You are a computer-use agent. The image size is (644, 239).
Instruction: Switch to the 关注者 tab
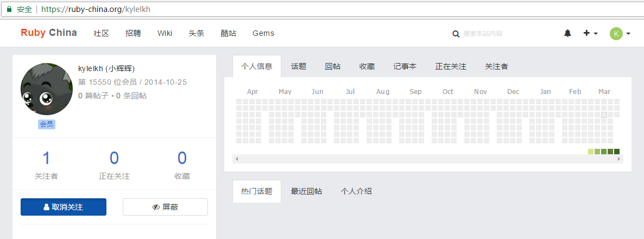tap(496, 66)
